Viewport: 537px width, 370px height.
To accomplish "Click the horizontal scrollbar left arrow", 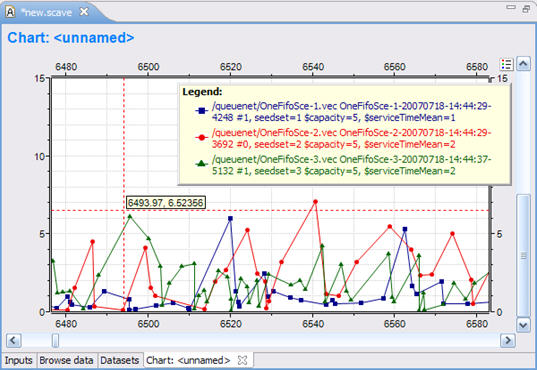I will tap(14, 341).
